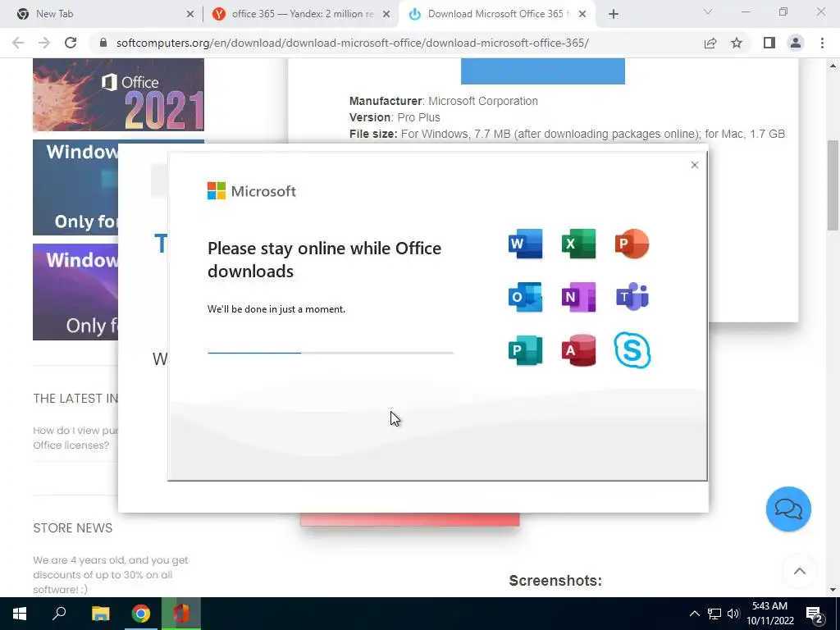Click the OneNote icon in Office installer

(x=578, y=297)
